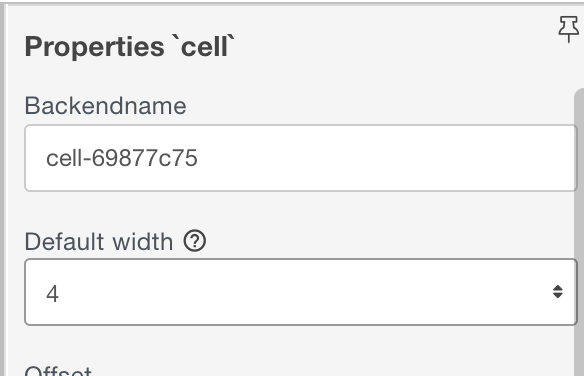Focus the Backendname input field
This screenshot has height=376, width=584.
click(301, 158)
